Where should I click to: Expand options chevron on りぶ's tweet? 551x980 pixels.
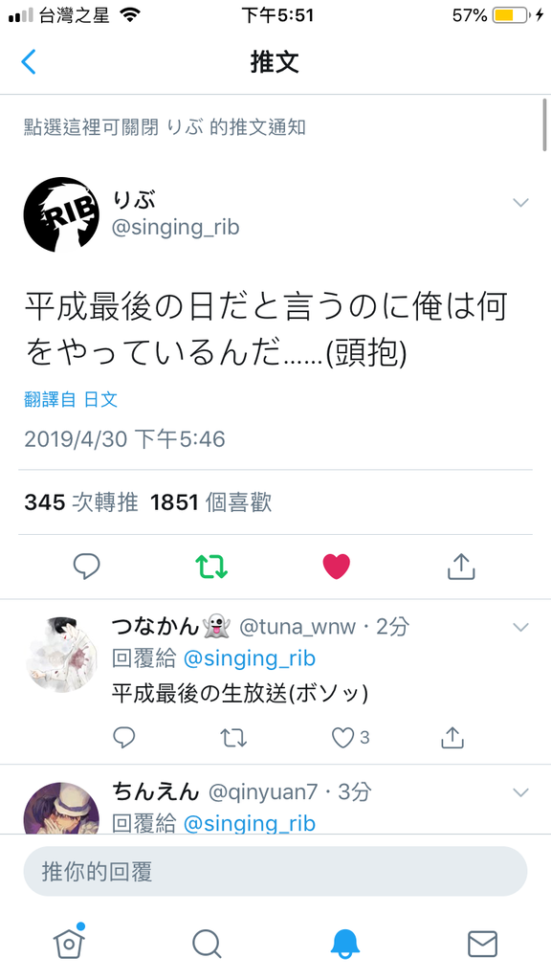coord(520,203)
